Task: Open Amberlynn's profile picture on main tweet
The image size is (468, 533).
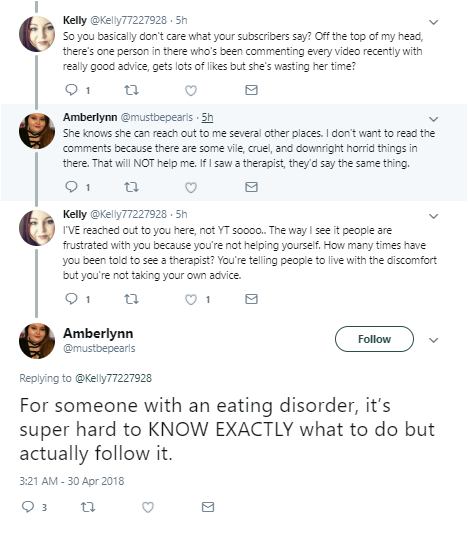Action: (37, 341)
